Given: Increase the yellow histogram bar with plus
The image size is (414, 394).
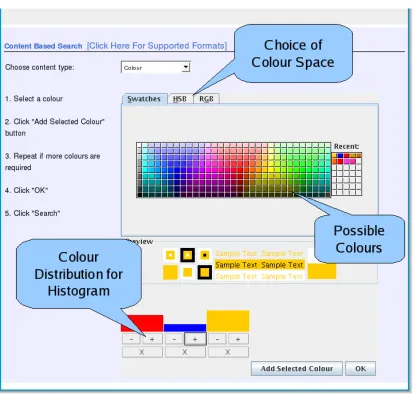Looking at the screenshot, I should coord(238,339).
